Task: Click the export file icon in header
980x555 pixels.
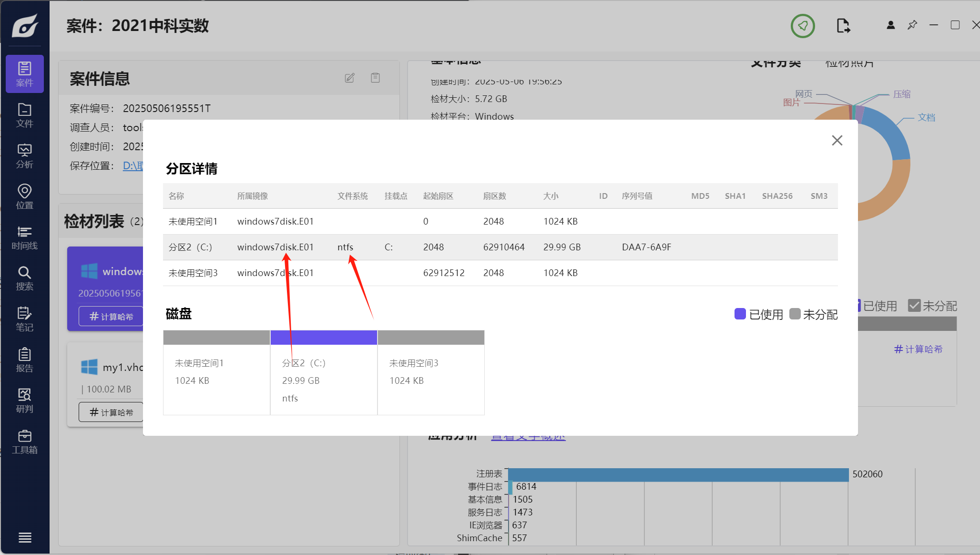Action: pyautogui.click(x=843, y=26)
